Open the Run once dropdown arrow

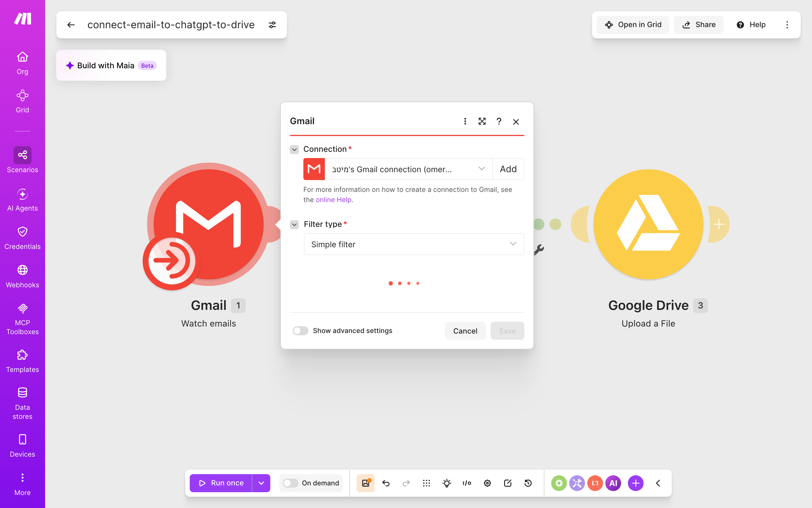261,483
